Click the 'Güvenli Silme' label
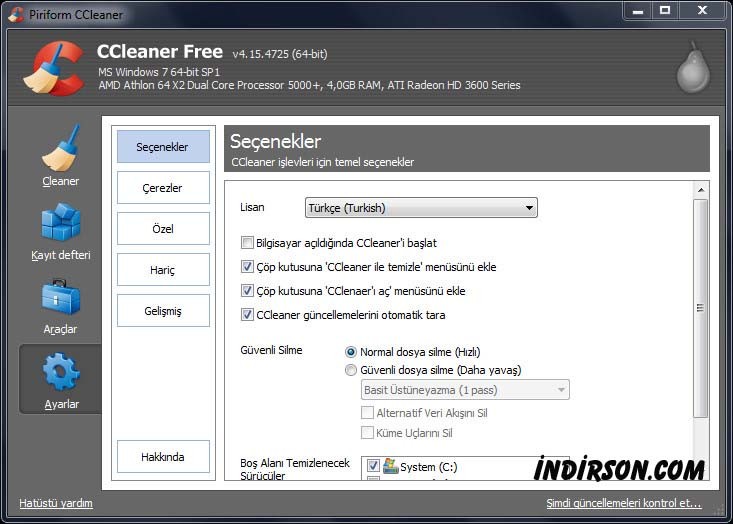This screenshot has height=524, width=733. tap(271, 350)
